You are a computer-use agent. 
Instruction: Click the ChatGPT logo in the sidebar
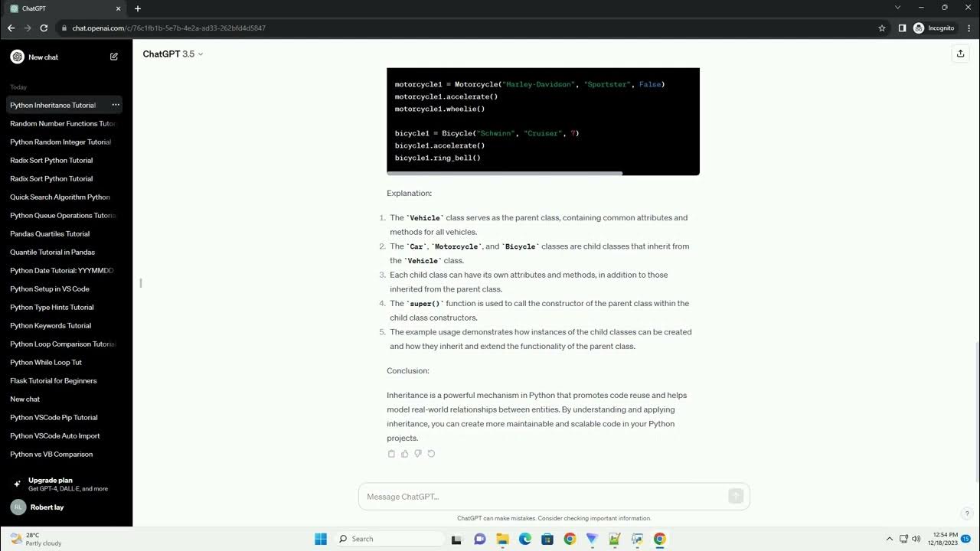coord(17,57)
